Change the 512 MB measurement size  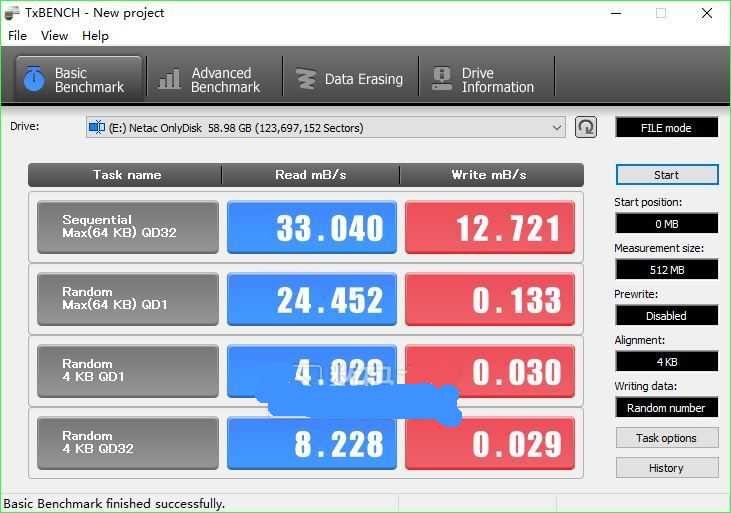click(666, 269)
